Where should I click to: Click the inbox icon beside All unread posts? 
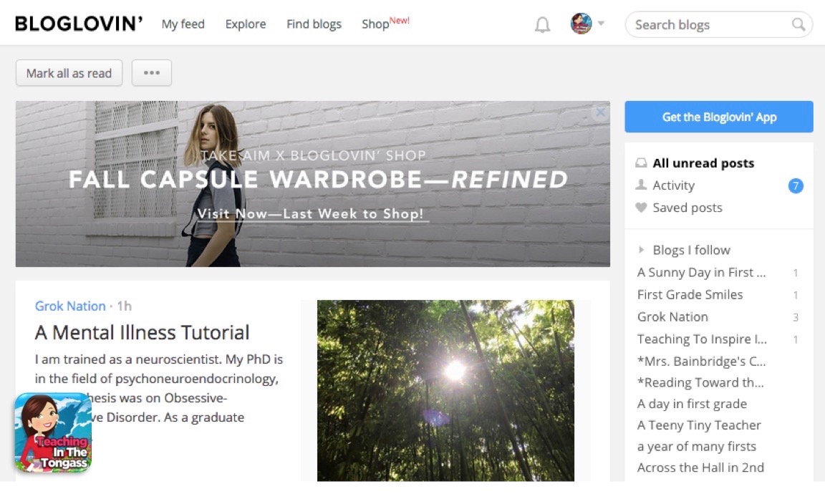641,163
